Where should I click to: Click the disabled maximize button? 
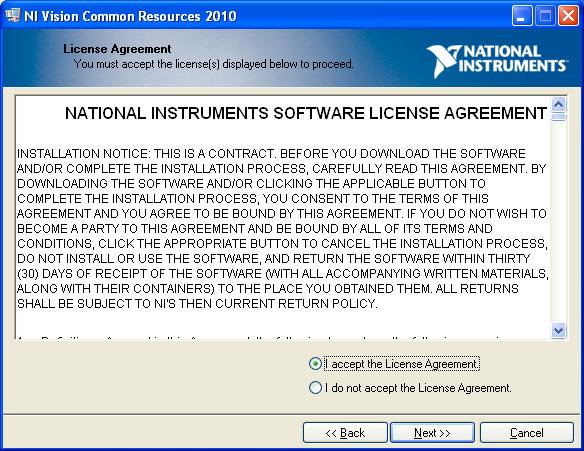(545, 16)
